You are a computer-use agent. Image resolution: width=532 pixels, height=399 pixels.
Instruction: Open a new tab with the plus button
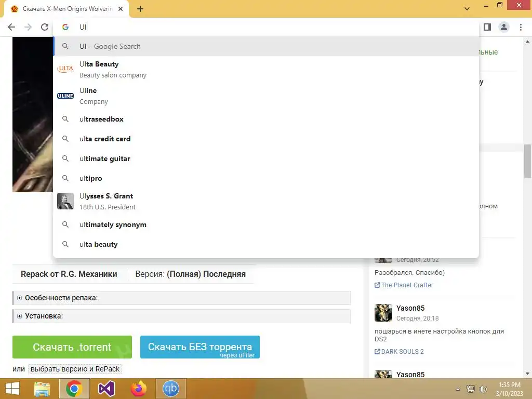pyautogui.click(x=140, y=9)
